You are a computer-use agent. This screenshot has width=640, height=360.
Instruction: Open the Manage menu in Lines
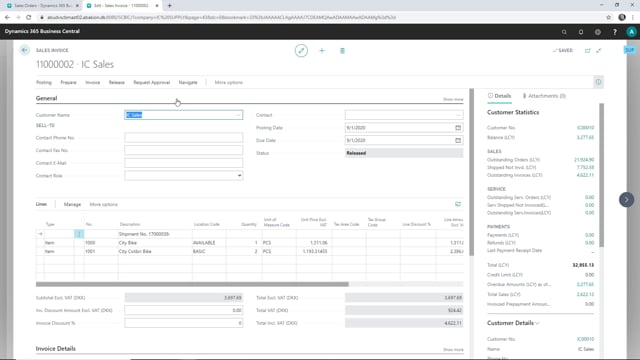pos(72,204)
